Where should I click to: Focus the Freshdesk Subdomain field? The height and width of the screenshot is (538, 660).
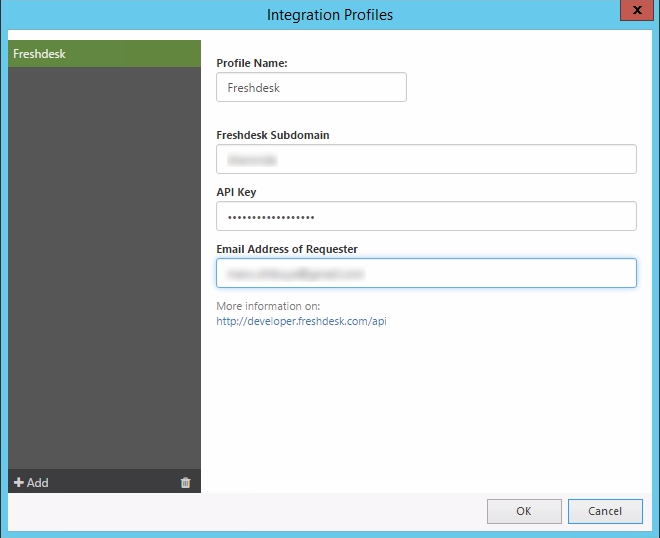click(426, 159)
